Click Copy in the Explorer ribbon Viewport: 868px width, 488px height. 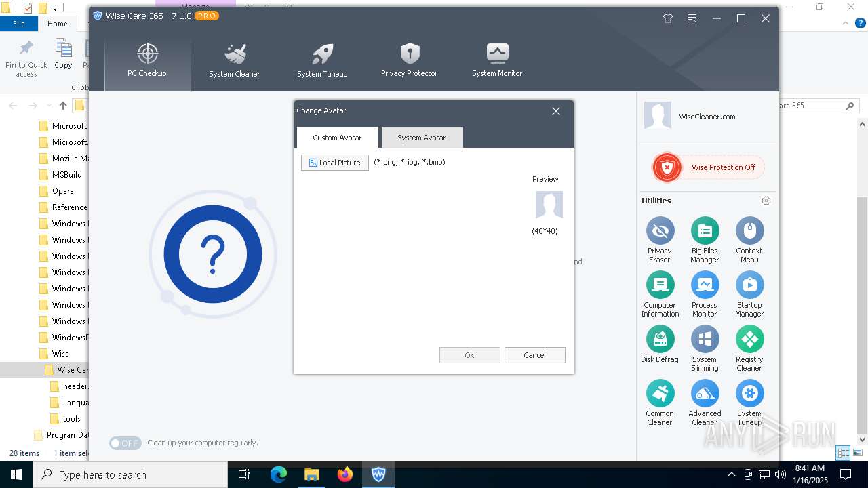[63, 54]
